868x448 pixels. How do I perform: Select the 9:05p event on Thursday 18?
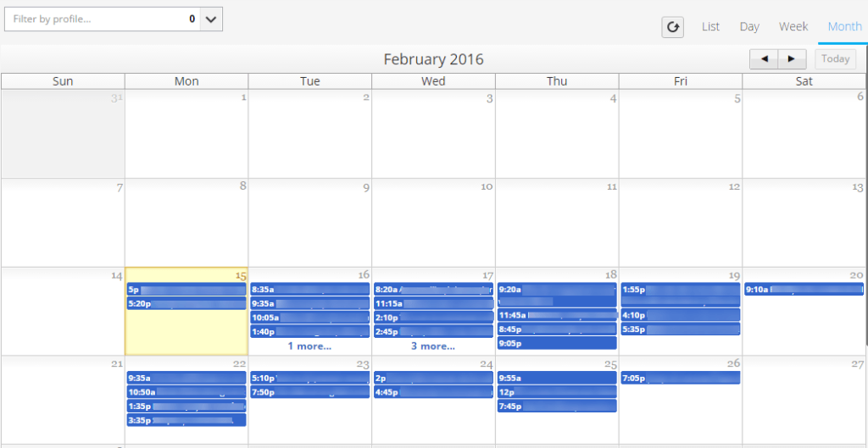point(557,344)
